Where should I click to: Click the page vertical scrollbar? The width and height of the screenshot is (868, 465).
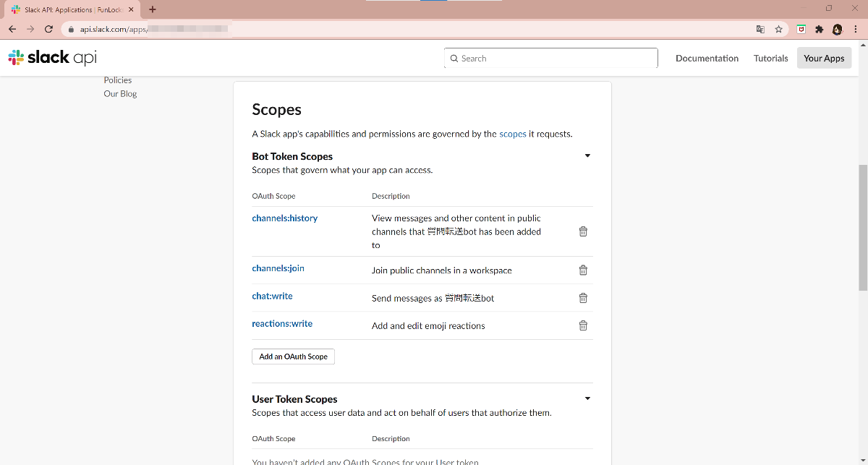point(862,228)
